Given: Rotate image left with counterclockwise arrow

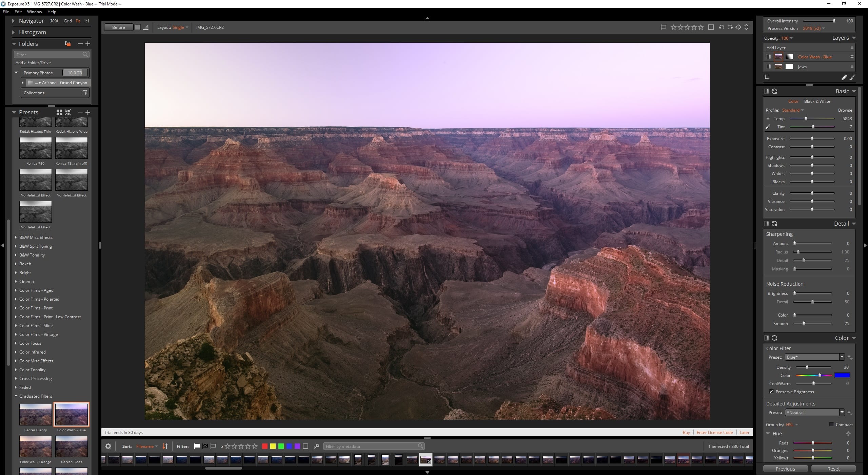Looking at the screenshot, I should click(x=722, y=27).
